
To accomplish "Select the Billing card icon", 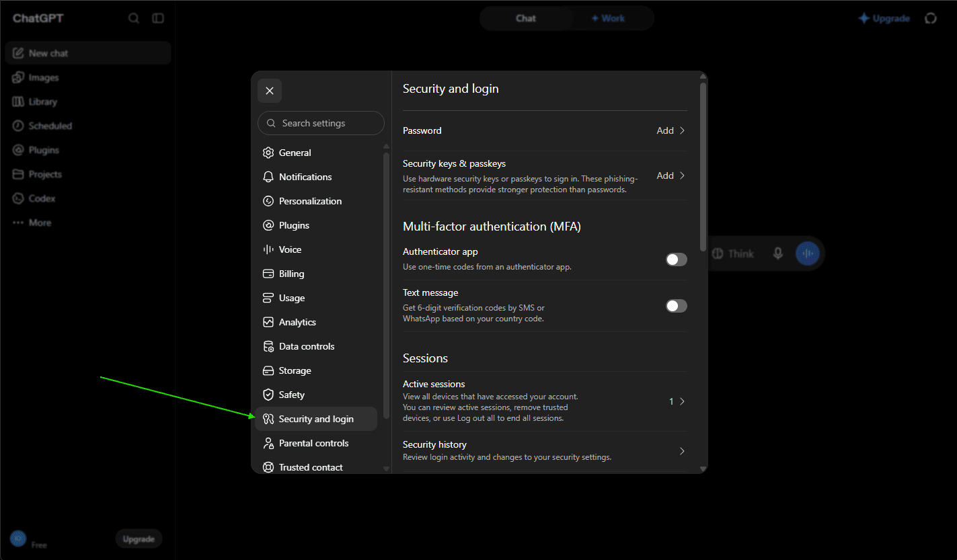I will pyautogui.click(x=268, y=274).
